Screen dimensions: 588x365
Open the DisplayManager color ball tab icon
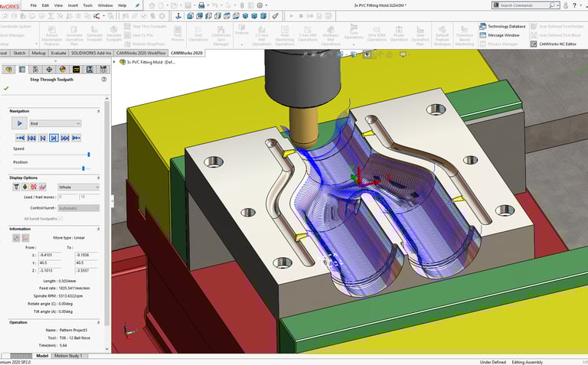tap(63, 70)
